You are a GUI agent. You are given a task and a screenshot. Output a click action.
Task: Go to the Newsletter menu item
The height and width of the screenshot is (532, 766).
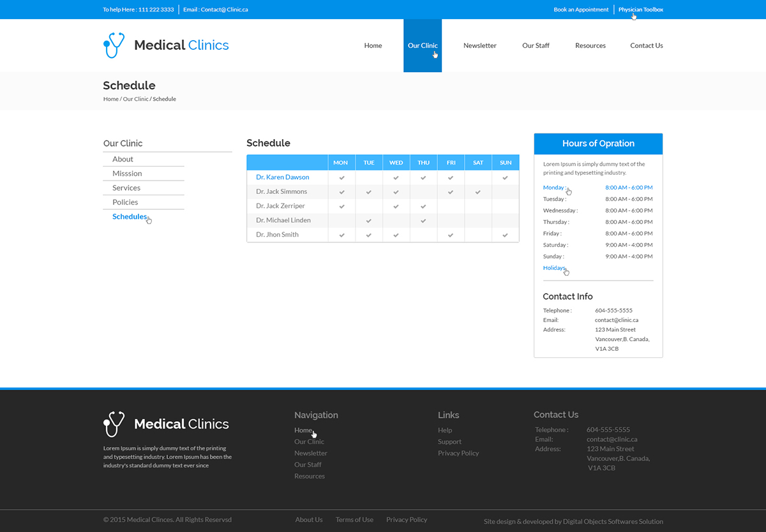[480, 45]
